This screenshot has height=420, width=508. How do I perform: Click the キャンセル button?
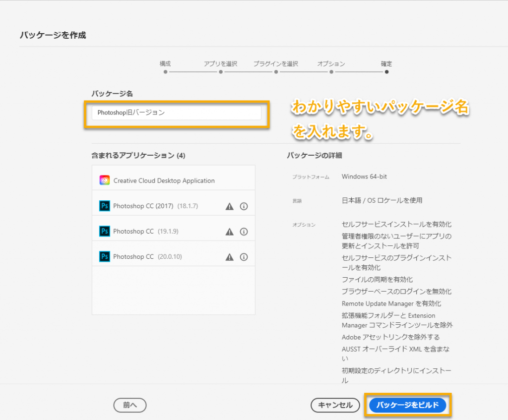[335, 405]
